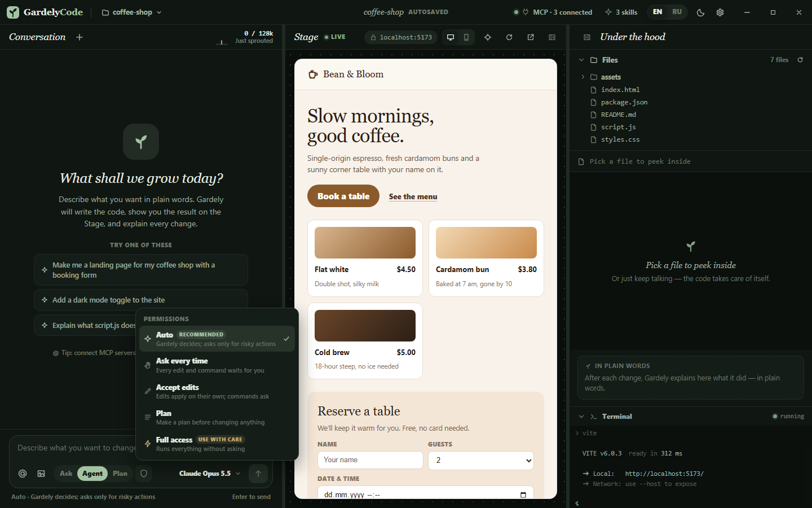Collapse the Under the hood panel icon
Screen dimensions: 812x508
click(587, 37)
